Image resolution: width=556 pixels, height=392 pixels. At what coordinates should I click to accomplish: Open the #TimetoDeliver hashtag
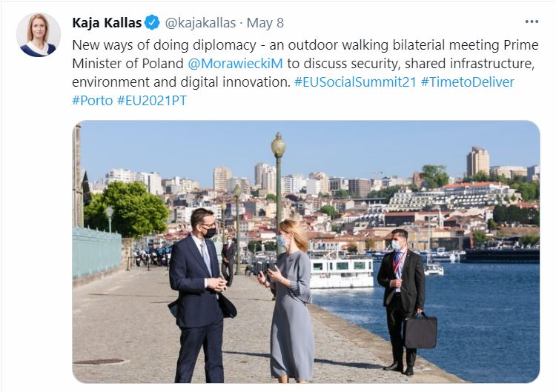467,82
